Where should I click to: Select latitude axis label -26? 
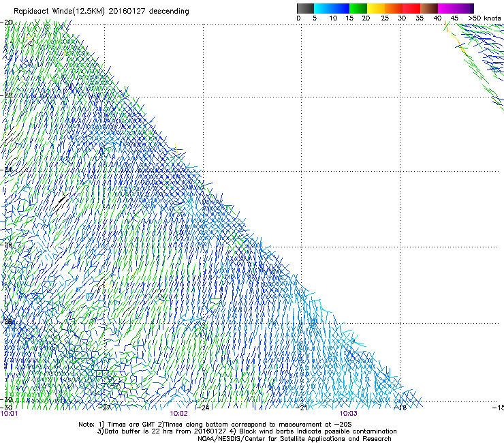(6, 245)
